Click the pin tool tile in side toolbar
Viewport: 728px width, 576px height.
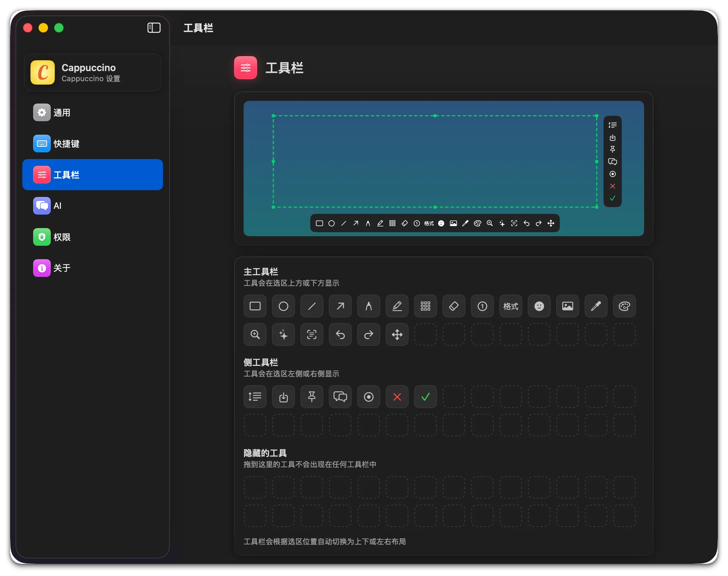pos(312,397)
